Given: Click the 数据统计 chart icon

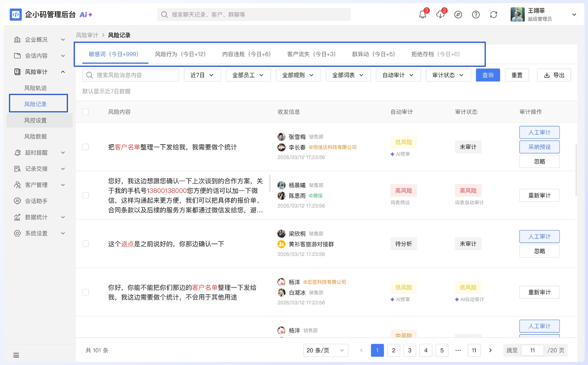Looking at the screenshot, I should 17,217.
